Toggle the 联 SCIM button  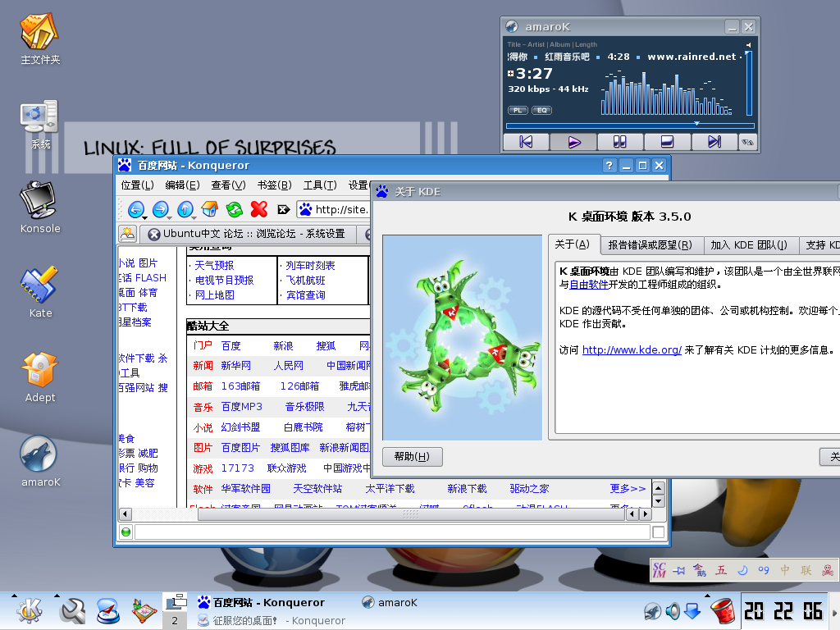pyautogui.click(x=806, y=571)
